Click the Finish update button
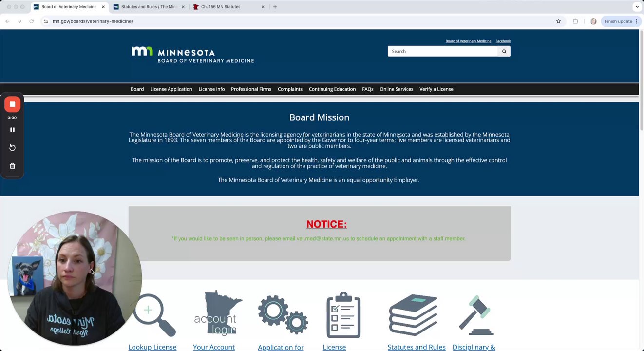Viewport: 644px width, 351px height. [x=621, y=21]
